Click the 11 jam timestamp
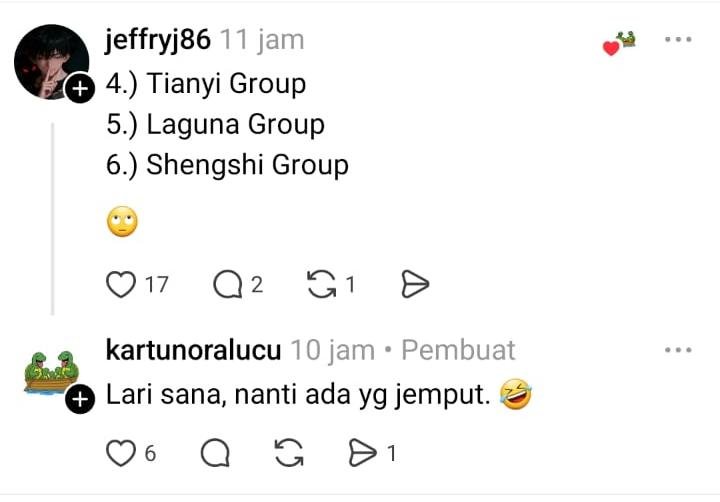 (262, 40)
